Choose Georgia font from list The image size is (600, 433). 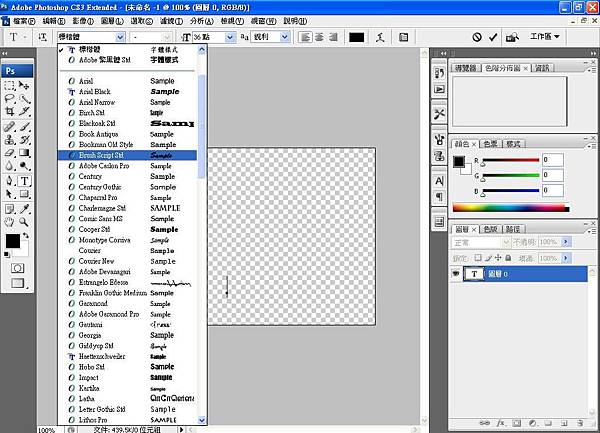coord(127,335)
